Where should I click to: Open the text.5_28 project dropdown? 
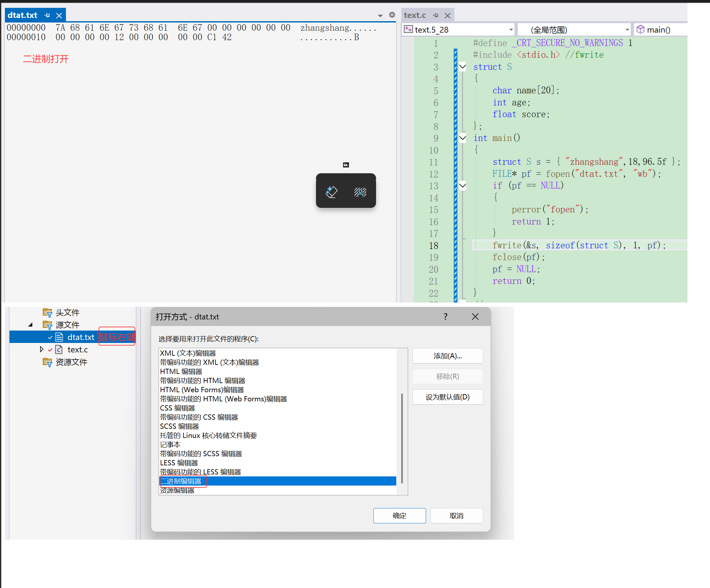click(511, 30)
